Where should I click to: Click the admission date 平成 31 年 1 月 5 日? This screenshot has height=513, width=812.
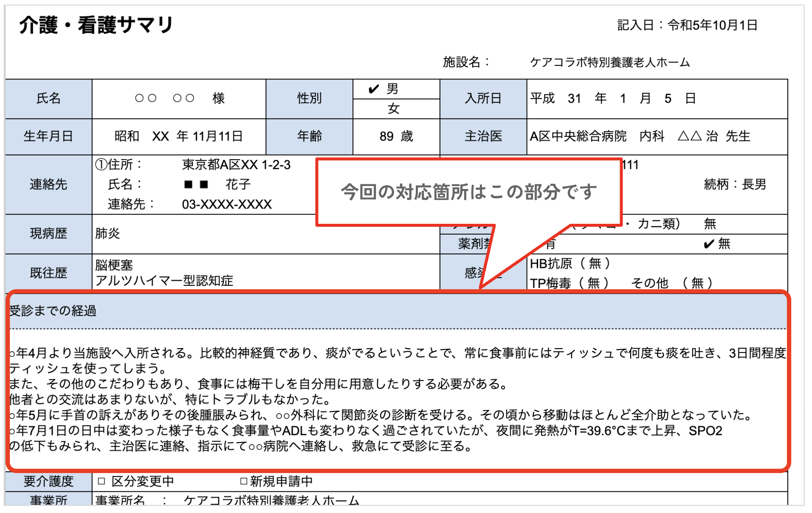pyautogui.click(x=613, y=99)
